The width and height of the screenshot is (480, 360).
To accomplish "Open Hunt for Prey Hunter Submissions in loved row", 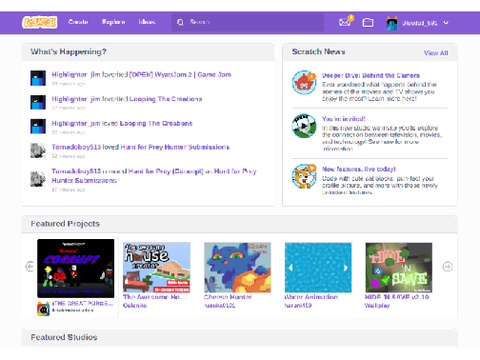I will [x=175, y=147].
